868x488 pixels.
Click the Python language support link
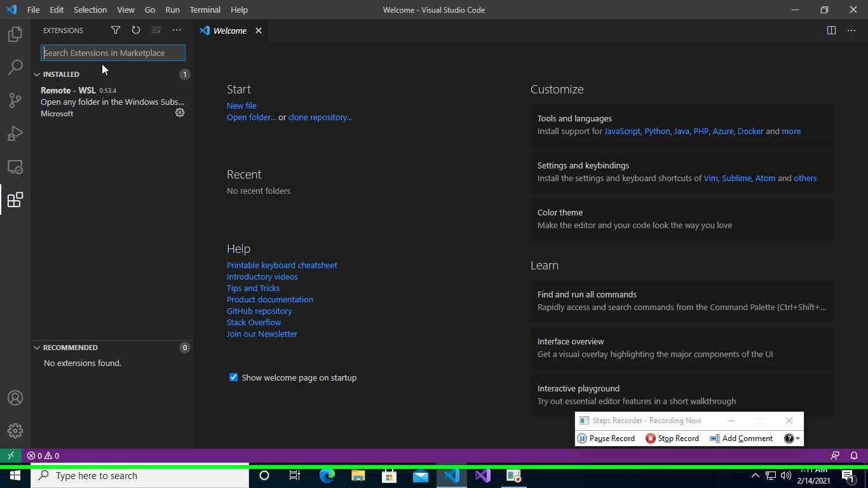pos(657,131)
